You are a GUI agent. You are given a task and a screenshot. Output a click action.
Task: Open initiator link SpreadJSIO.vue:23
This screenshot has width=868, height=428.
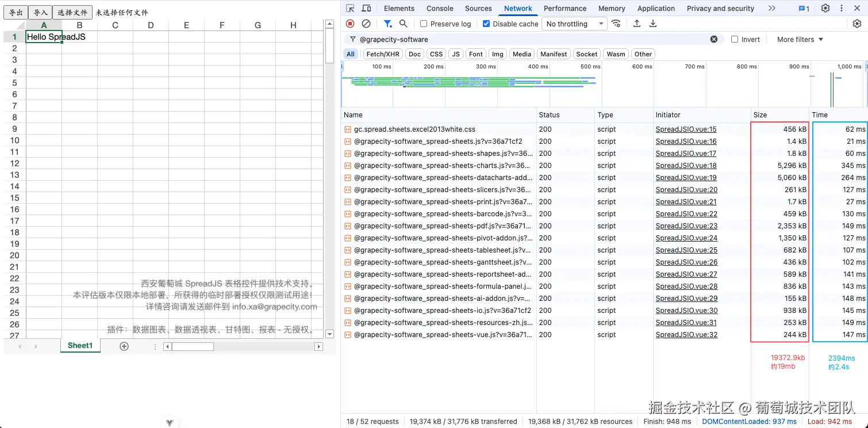pyautogui.click(x=686, y=226)
